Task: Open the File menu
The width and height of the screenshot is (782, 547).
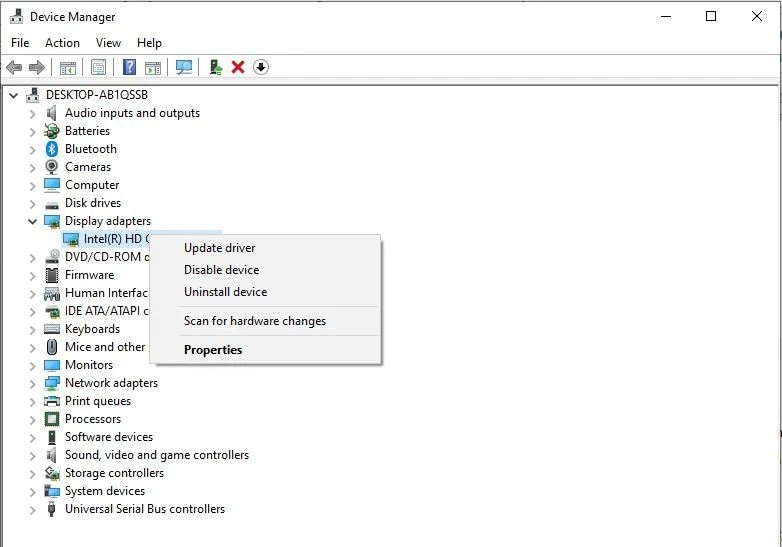Action: click(x=20, y=43)
